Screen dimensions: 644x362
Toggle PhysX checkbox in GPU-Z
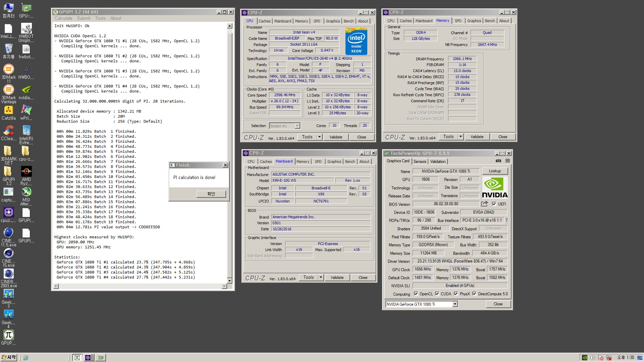pyautogui.click(x=456, y=294)
